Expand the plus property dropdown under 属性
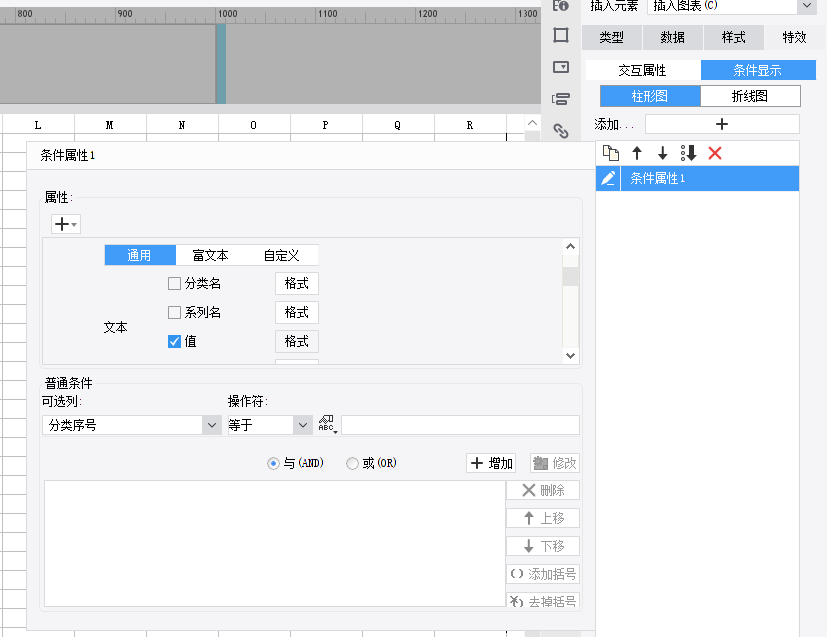827x637 pixels. 66,224
